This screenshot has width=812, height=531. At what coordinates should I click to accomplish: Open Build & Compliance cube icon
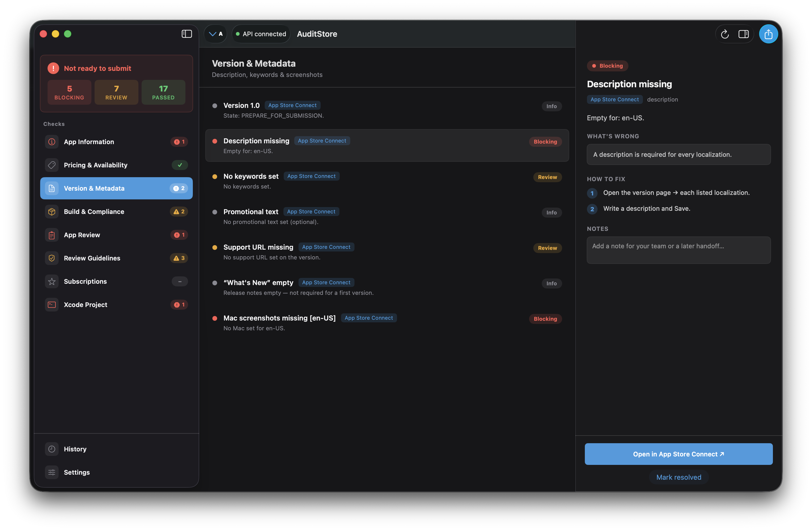[x=52, y=212]
